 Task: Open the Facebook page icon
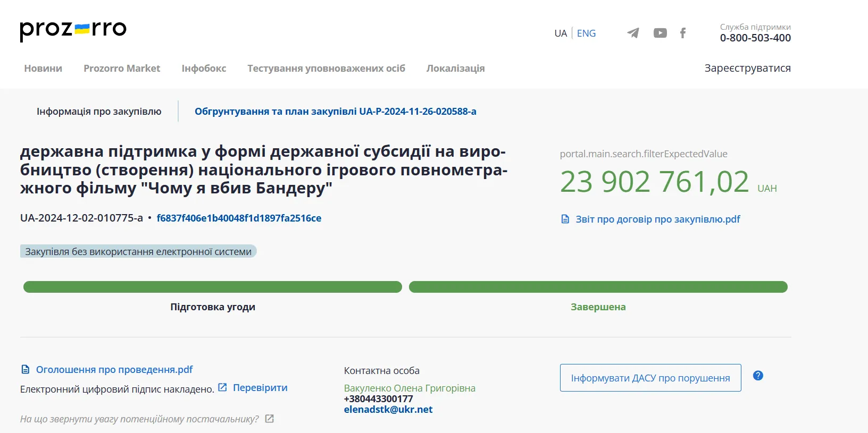tap(683, 33)
